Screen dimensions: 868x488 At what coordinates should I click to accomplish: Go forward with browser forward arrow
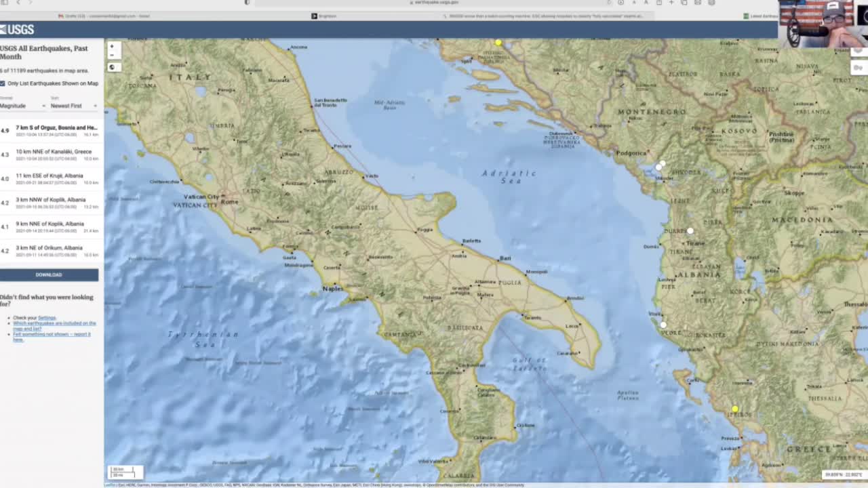click(31, 3)
